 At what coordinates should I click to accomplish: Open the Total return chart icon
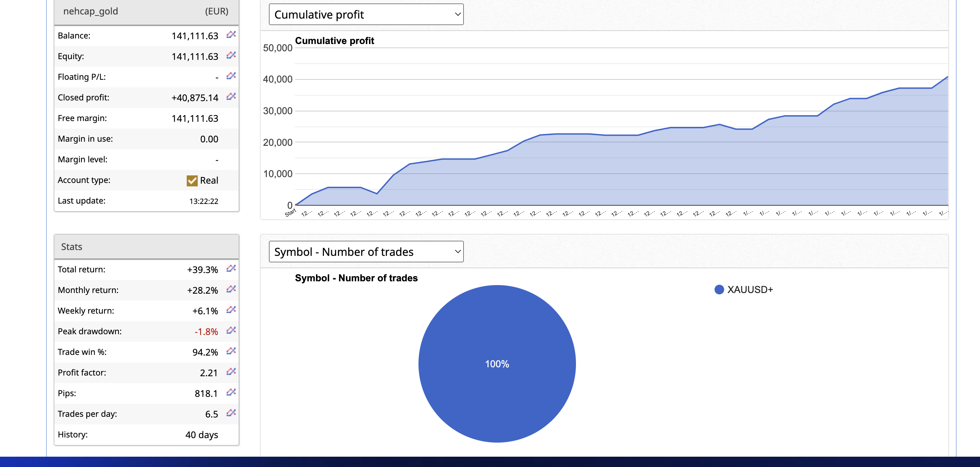(x=231, y=269)
